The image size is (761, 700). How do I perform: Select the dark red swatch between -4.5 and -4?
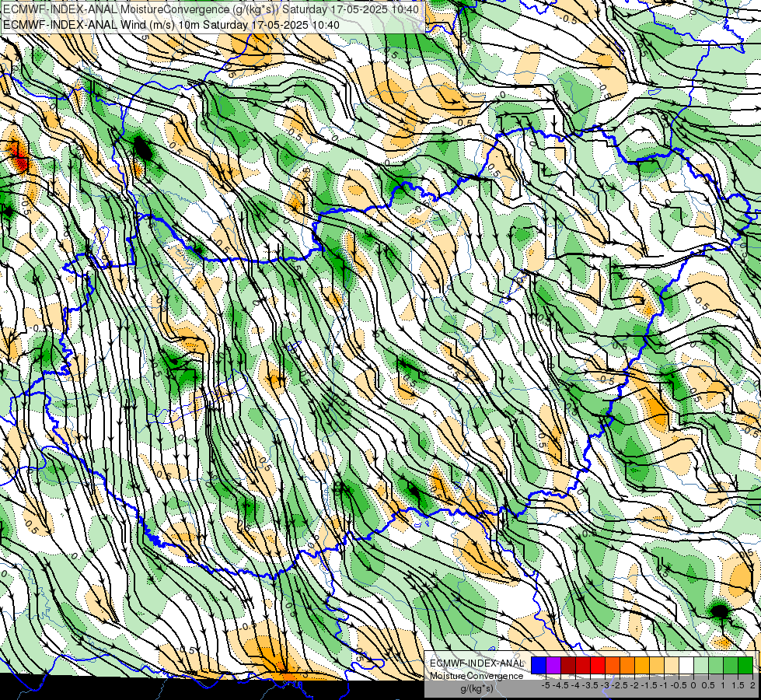[568, 665]
